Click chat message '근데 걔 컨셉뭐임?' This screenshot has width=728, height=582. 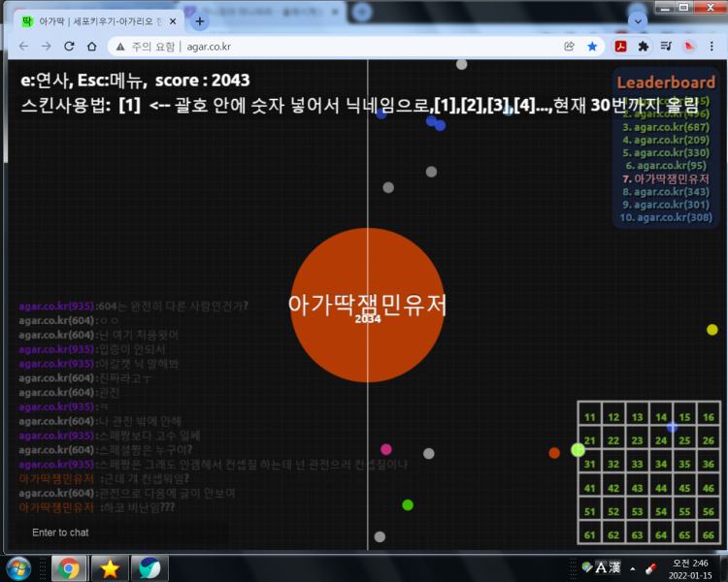coord(145,478)
